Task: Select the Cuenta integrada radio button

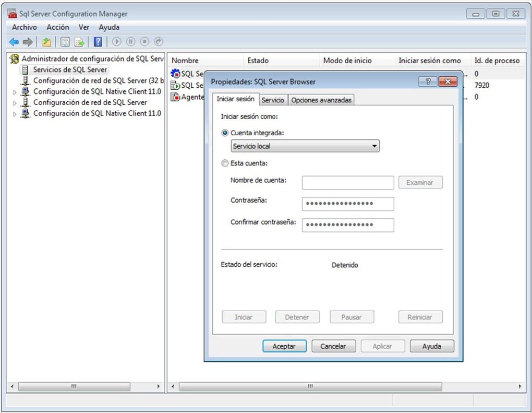Action: coord(225,133)
